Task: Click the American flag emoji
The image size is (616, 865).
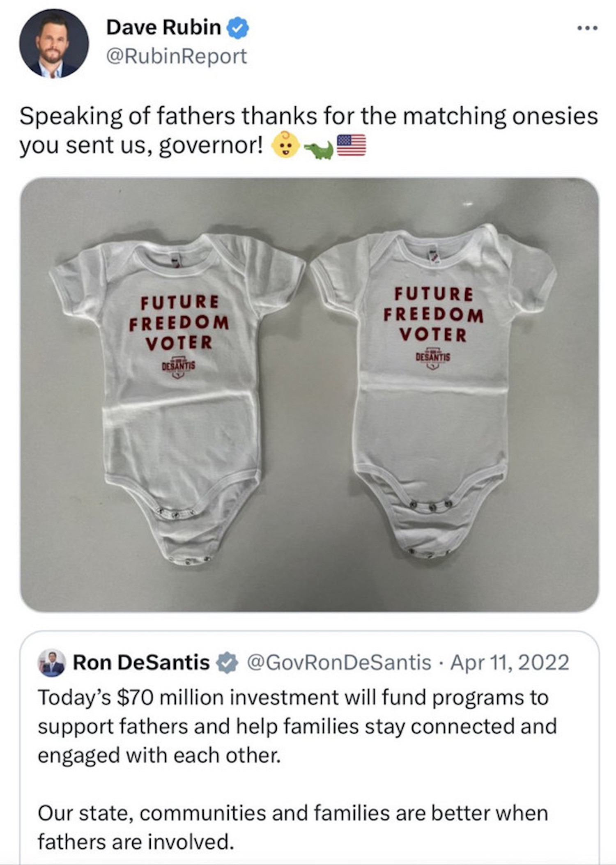Action: click(x=351, y=145)
